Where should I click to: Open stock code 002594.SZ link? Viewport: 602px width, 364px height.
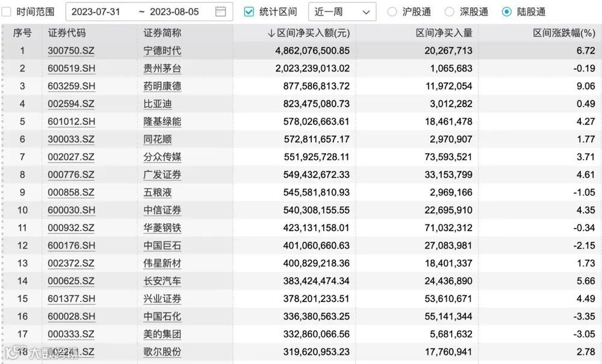pyautogui.click(x=71, y=104)
